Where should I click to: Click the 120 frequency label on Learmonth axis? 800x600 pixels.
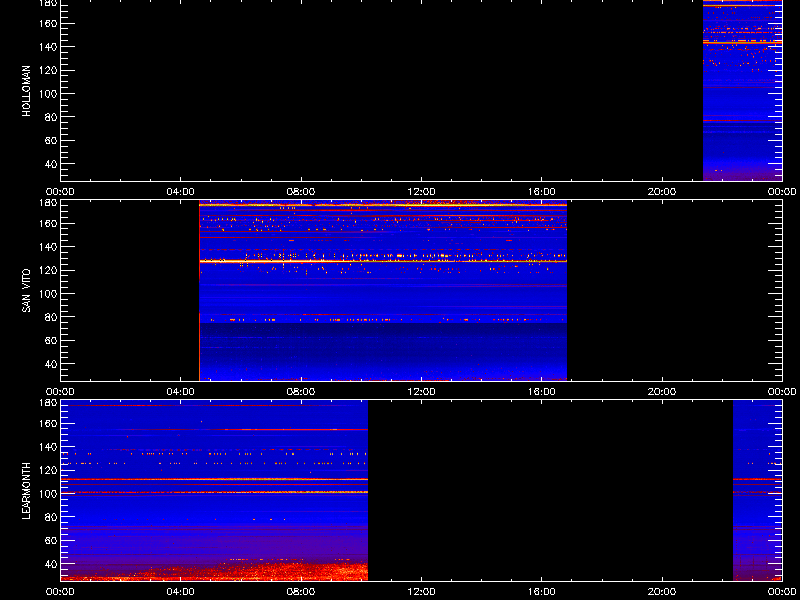(49, 470)
